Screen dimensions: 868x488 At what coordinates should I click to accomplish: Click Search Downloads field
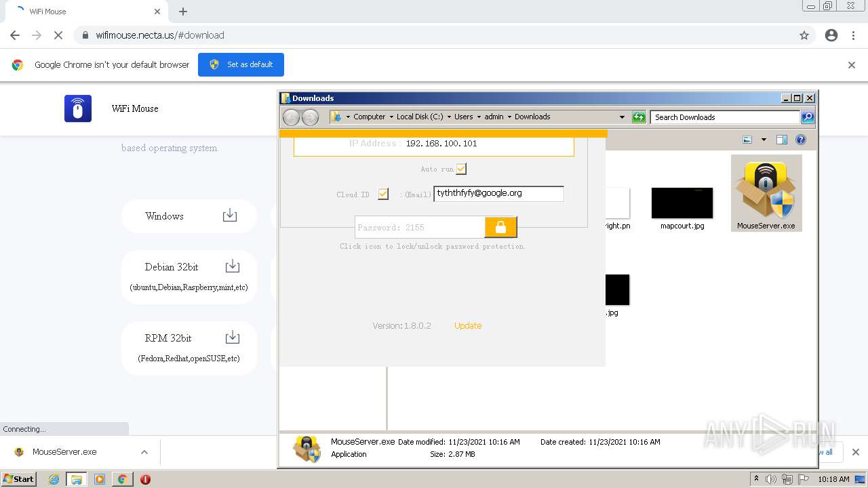pyautogui.click(x=725, y=117)
